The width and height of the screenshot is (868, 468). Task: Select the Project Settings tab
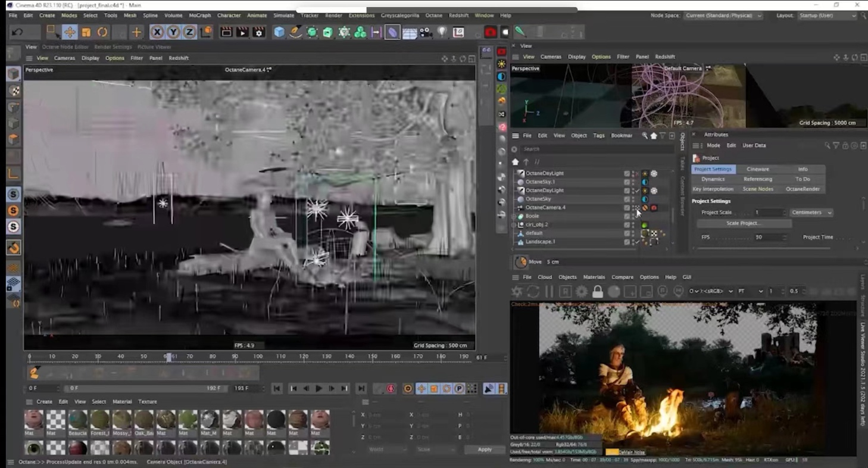click(713, 169)
